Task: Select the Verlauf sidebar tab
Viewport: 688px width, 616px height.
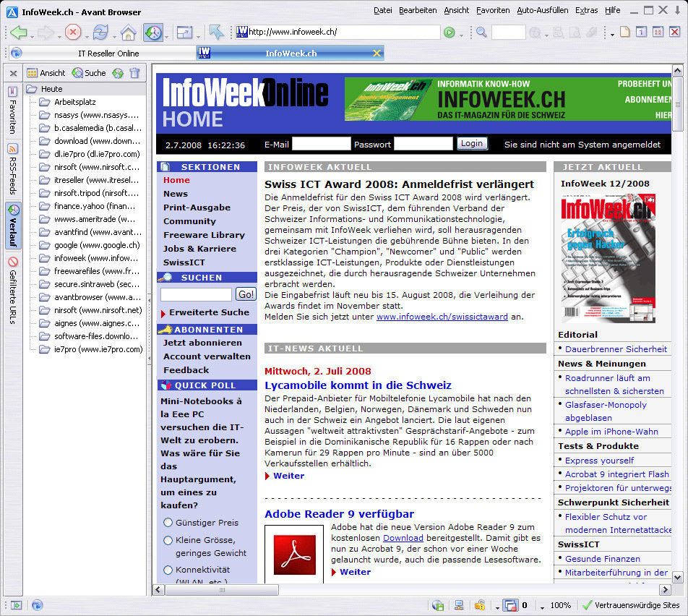Action: [13, 226]
